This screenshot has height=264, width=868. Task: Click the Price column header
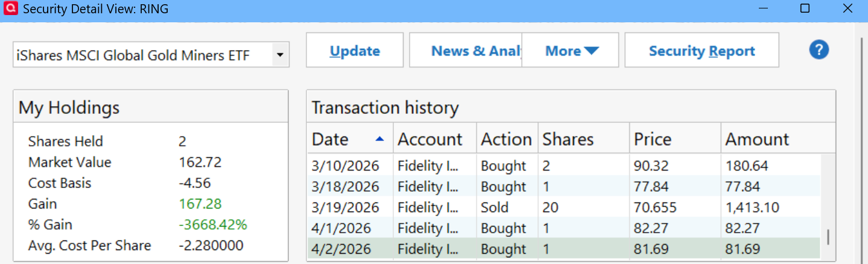click(x=653, y=139)
